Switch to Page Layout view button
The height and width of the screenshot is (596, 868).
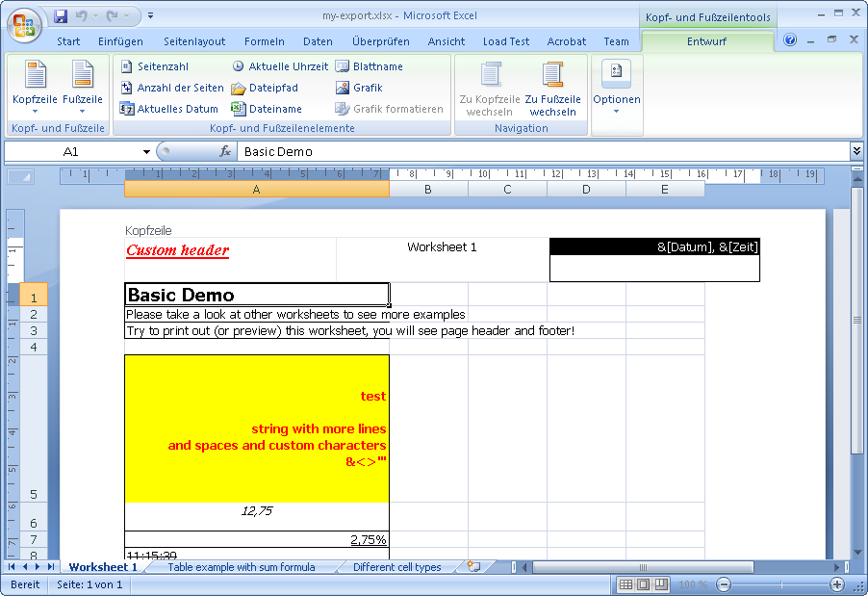coord(643,584)
